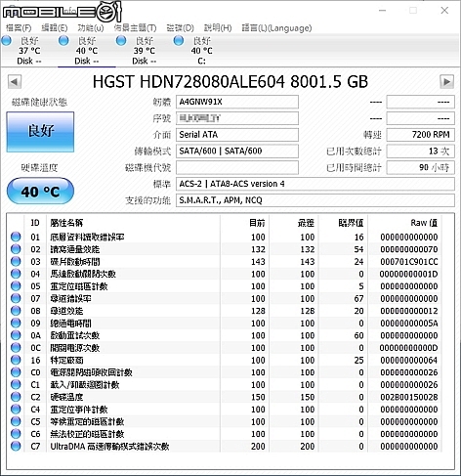Click status dot for attribute 05
461x476 pixels.
16,286
